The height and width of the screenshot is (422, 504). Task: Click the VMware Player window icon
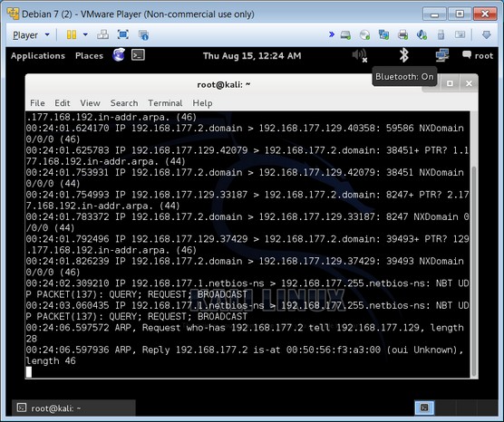click(x=13, y=14)
